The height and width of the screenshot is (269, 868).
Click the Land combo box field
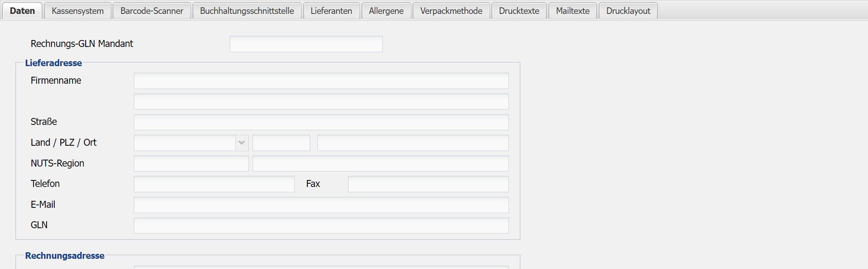tap(184, 143)
